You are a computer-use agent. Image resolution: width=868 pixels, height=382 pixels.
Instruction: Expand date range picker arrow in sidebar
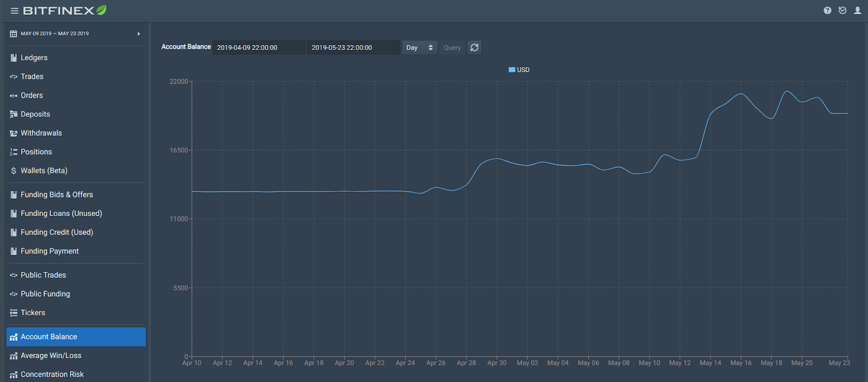[139, 34]
